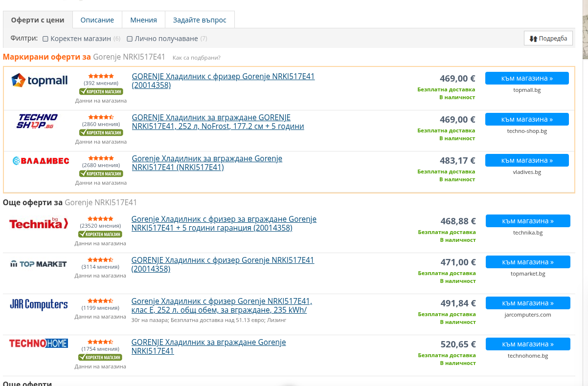The height and width of the screenshot is (386, 588).
Task: Click Techno Shop's star rating
Action: point(101,117)
